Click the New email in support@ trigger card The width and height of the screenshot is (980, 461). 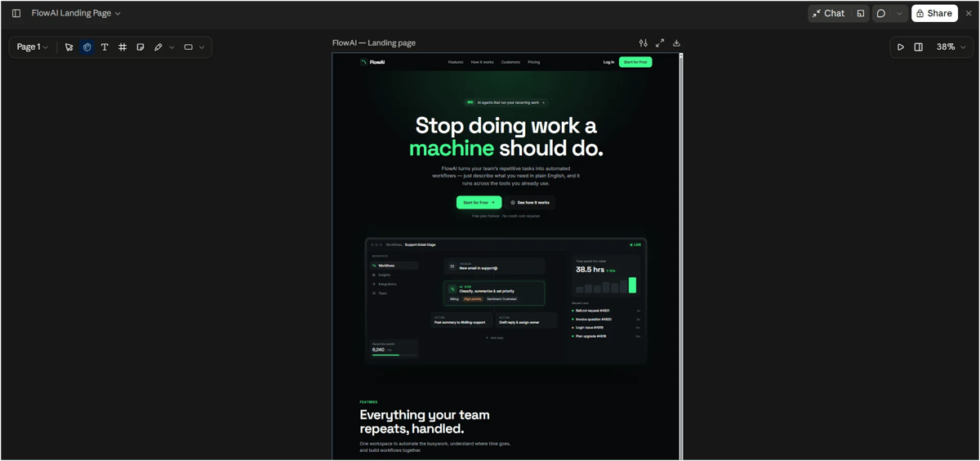point(494,266)
